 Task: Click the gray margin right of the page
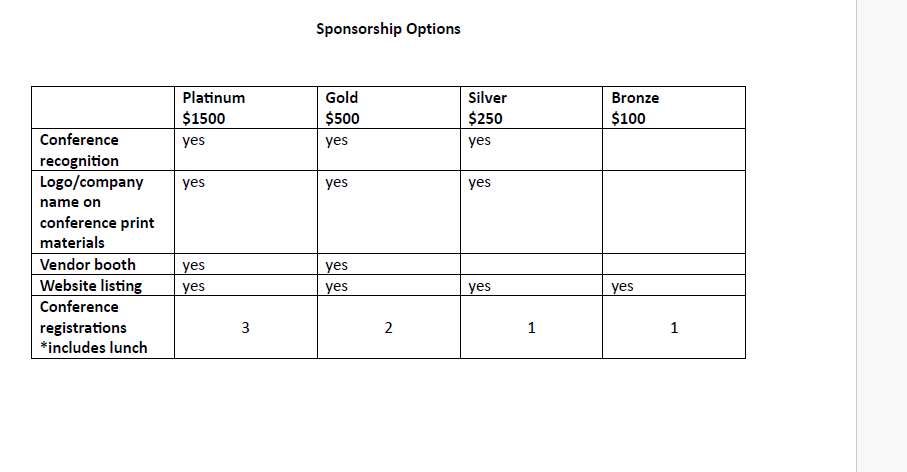[x=882, y=236]
